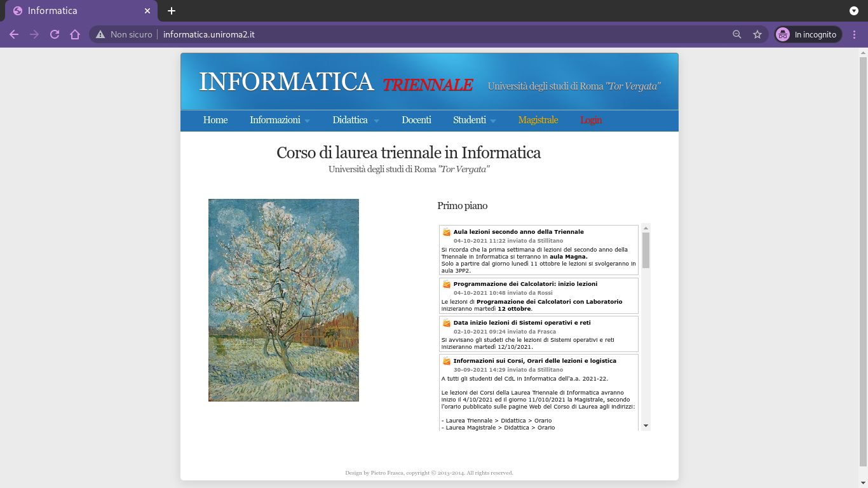Screen dimensions: 868x488
Task: Expand the Studenti menu arrow
Action: [492, 121]
